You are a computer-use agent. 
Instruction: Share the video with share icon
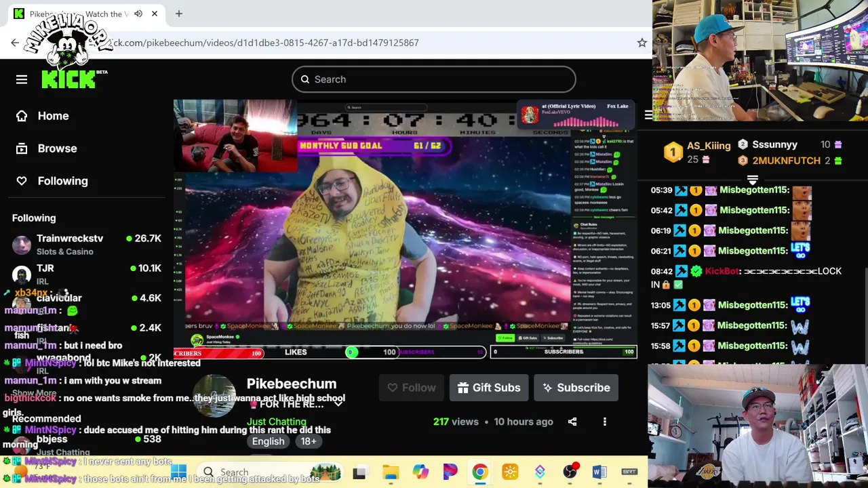coord(572,422)
